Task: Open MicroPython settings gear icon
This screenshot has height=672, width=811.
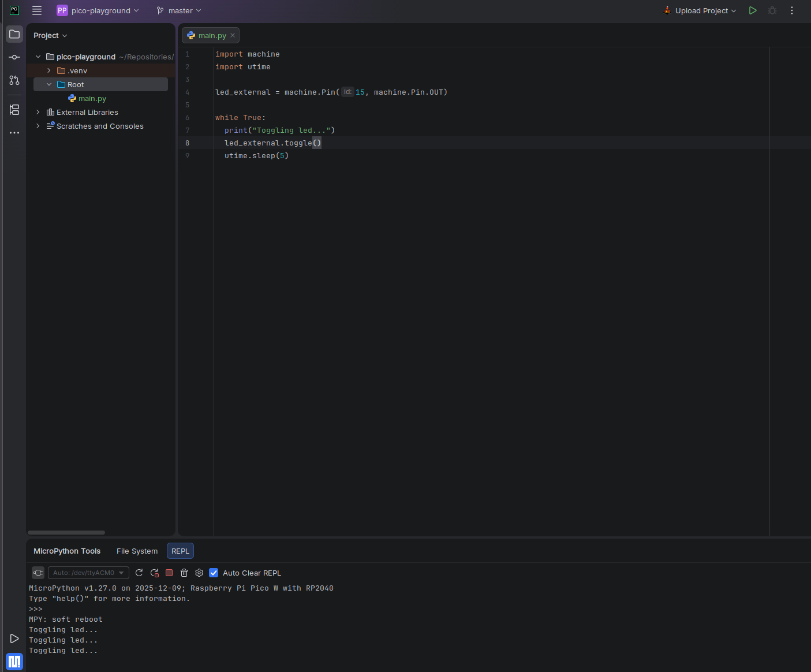Action: [199, 573]
